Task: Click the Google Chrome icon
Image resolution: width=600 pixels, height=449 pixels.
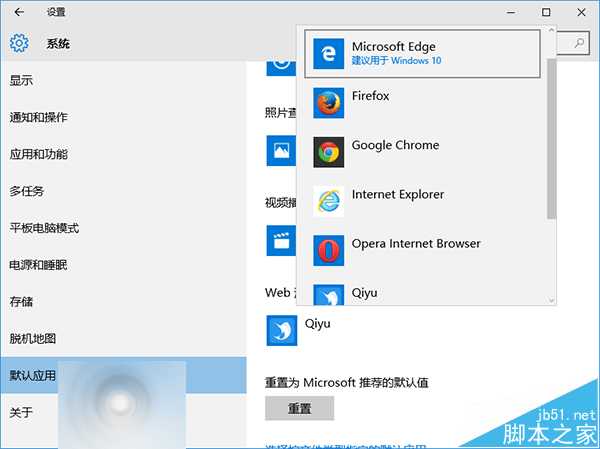Action: (328, 152)
